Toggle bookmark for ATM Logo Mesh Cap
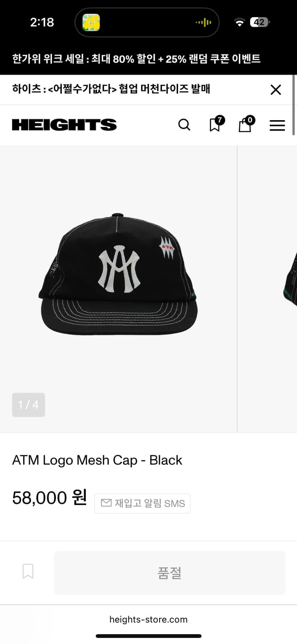Viewport: 297px width, 644px height. coord(28,571)
